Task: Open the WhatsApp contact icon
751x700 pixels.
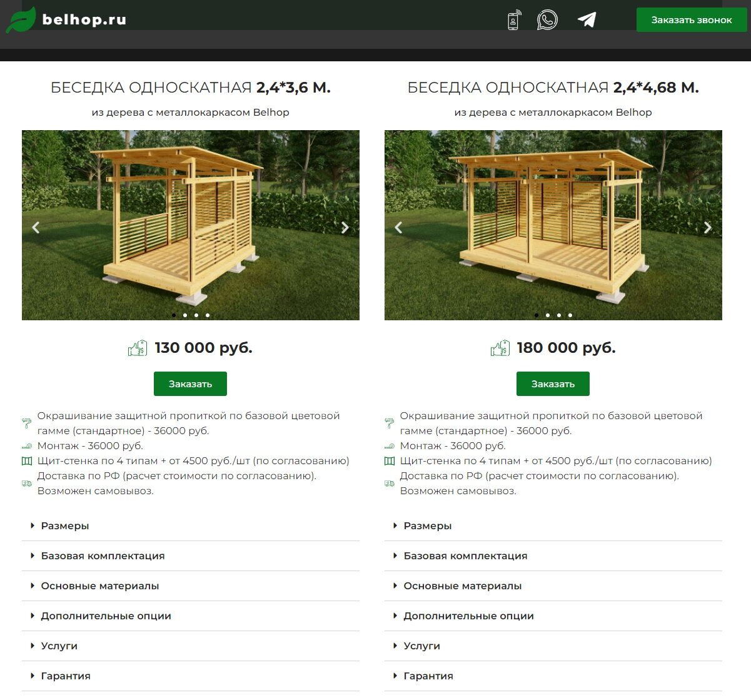Action: (x=547, y=20)
